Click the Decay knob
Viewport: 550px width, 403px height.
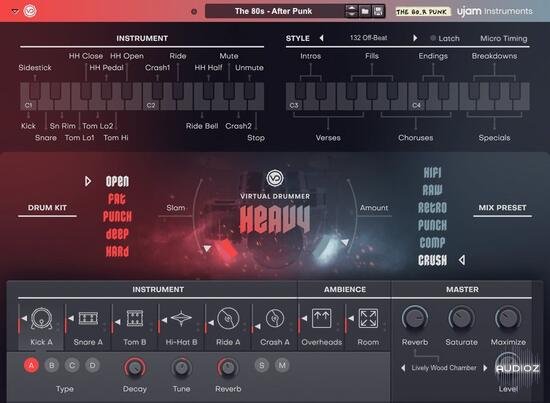click(135, 368)
